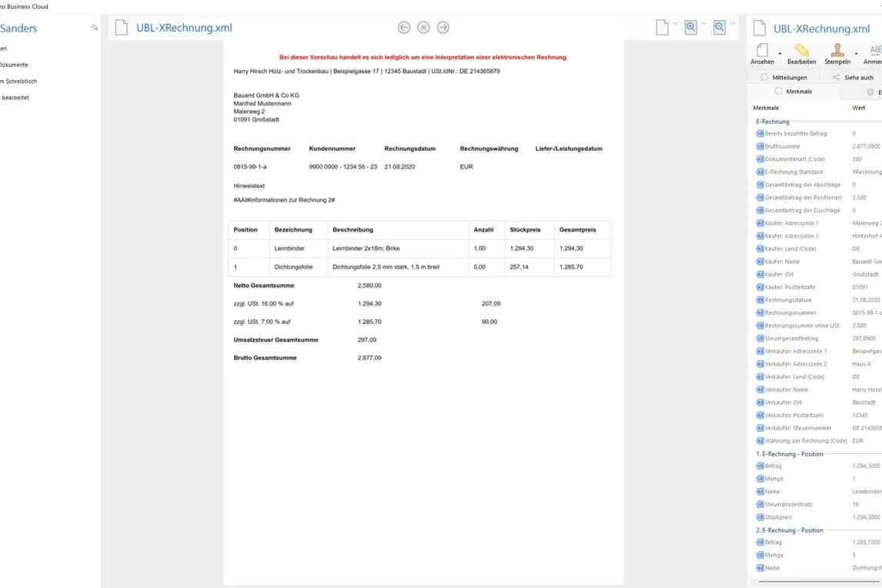The image size is (882, 588).
Task: Select the Steuergesamtbetrag property row
Action: pos(818,338)
